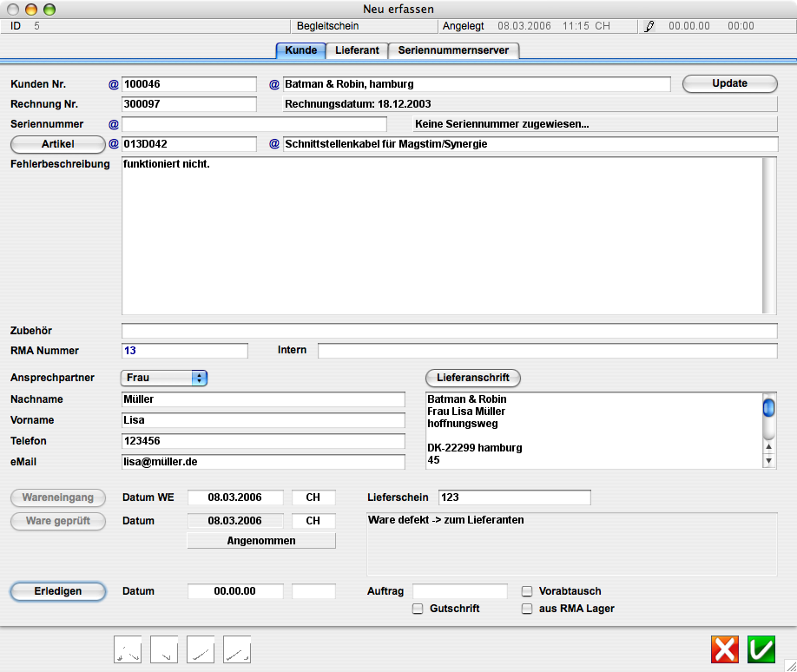Click the @ icon before the article description field
The image size is (797, 672).
point(274,144)
